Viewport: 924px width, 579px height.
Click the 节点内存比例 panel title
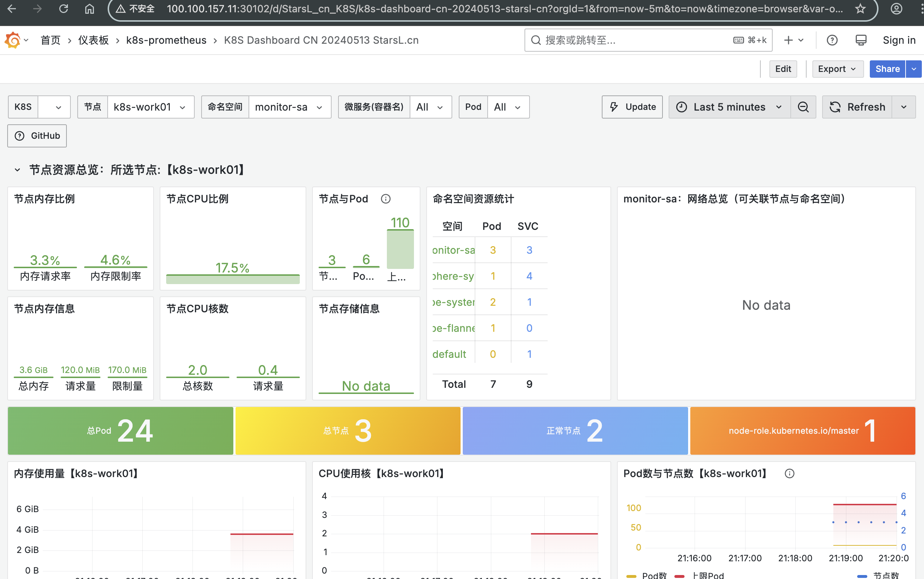point(44,199)
